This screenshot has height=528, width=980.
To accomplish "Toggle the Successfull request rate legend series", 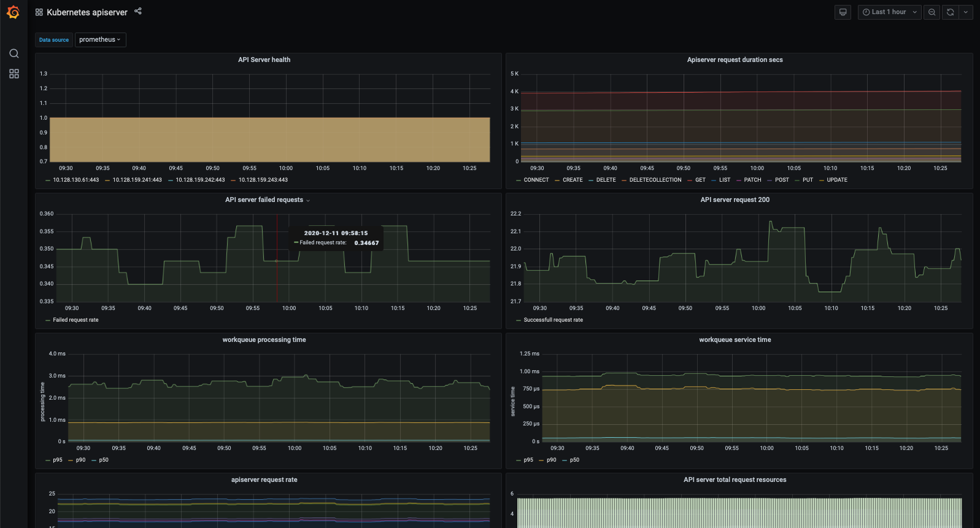I will pos(553,320).
